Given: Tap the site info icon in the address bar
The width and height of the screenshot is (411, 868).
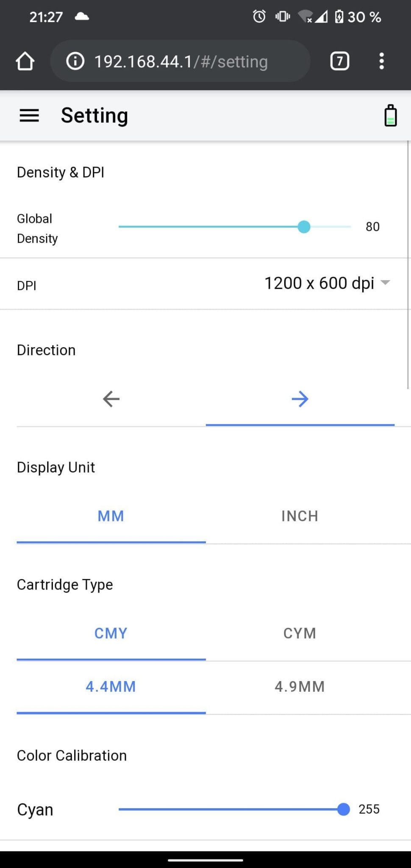Looking at the screenshot, I should coord(75,61).
